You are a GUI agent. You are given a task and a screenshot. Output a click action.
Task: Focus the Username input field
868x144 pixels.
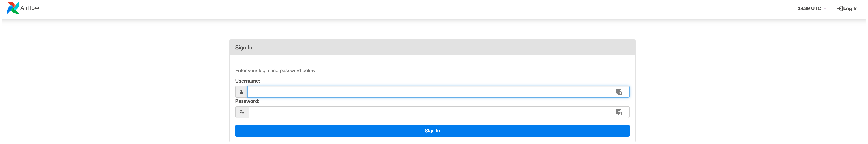[438, 92]
